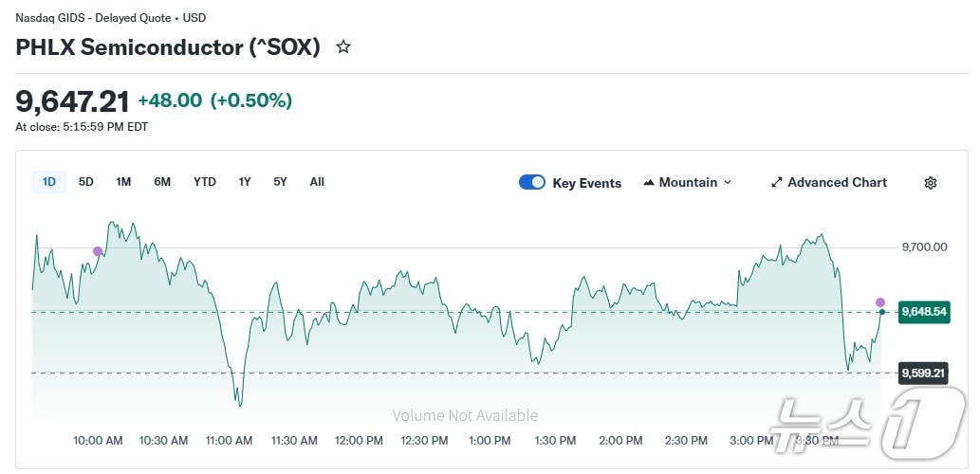Click the mountain chart type icon

pyautogui.click(x=649, y=182)
